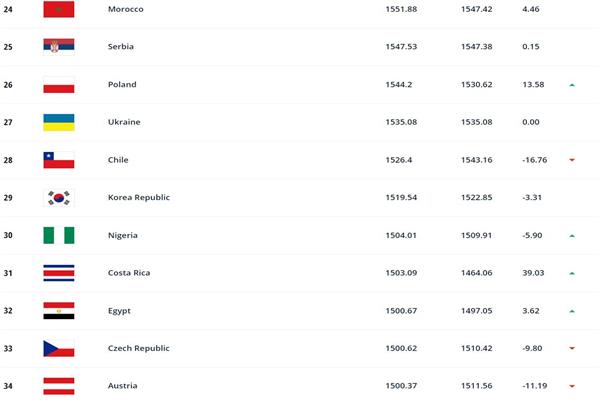Image resolution: width=600 pixels, height=400 pixels.
Task: Open the Chile flag icon
Action: coord(59,160)
